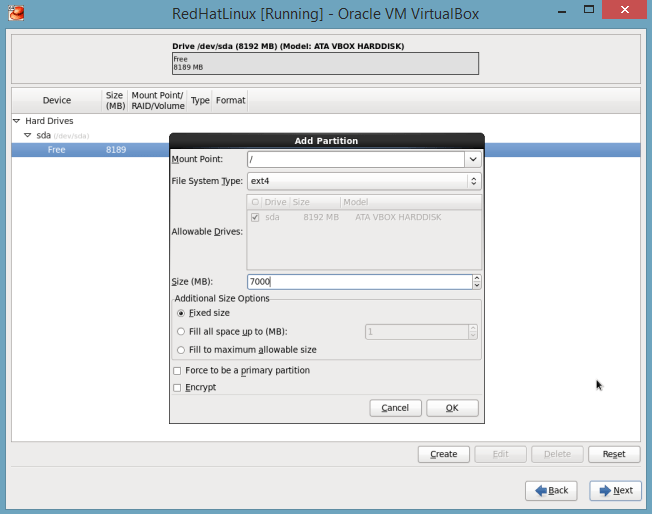Image resolution: width=652 pixels, height=514 pixels.
Task: Click the Drive column header in Allowable Drives
Action: tap(275, 202)
